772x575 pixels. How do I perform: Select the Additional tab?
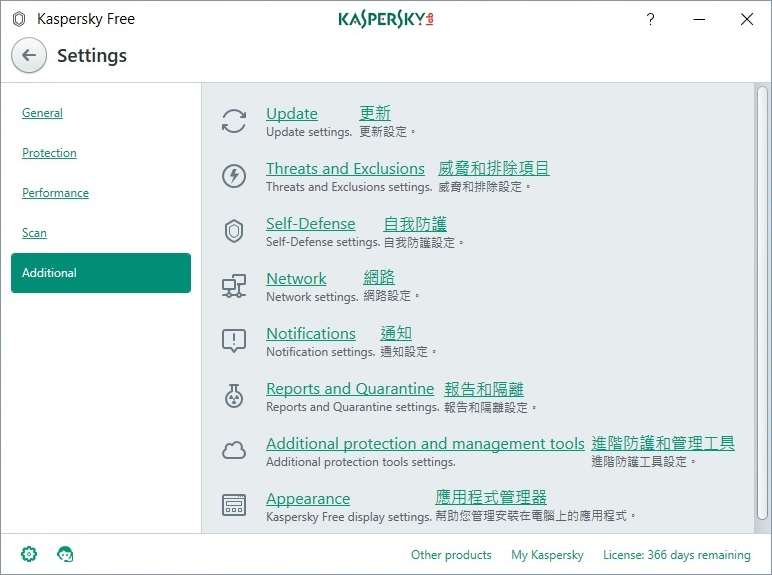[x=101, y=273]
